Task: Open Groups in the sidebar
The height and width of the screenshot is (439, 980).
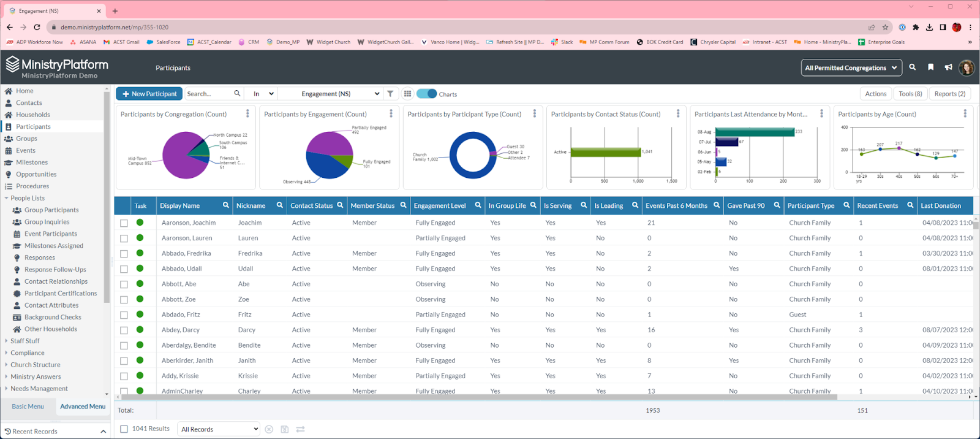Action: click(26, 139)
